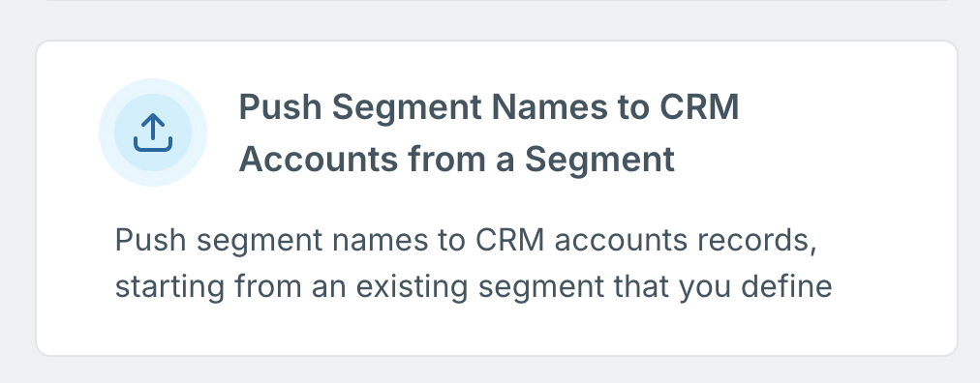Select the card's blank area right of the title
This screenshot has height=383, width=980.
(843, 133)
